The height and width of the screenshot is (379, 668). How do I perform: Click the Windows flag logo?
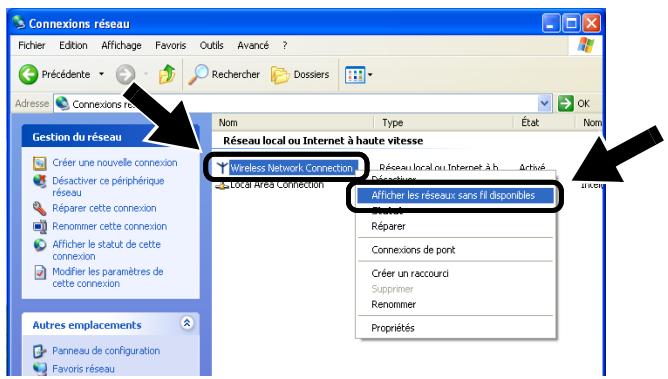pyautogui.click(x=586, y=45)
